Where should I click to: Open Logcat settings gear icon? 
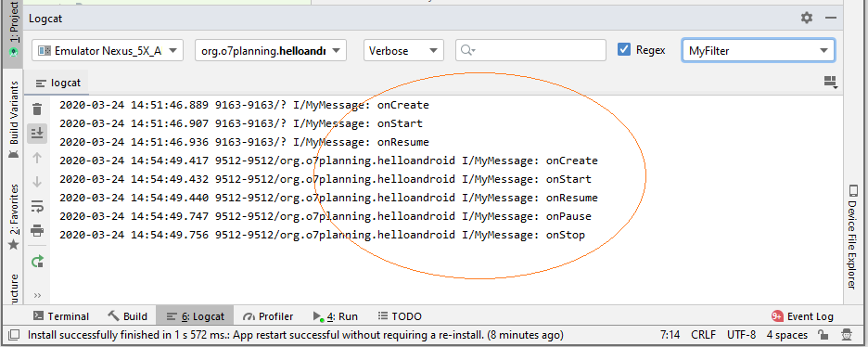coord(807,19)
